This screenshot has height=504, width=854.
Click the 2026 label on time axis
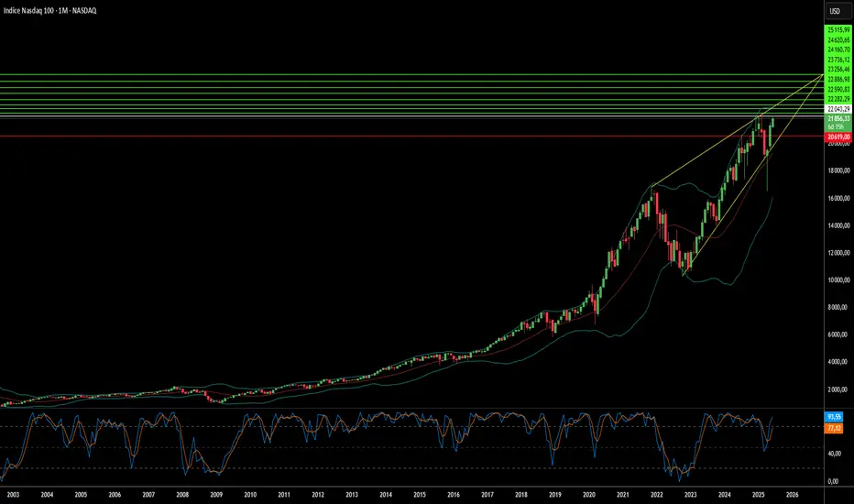click(x=793, y=495)
